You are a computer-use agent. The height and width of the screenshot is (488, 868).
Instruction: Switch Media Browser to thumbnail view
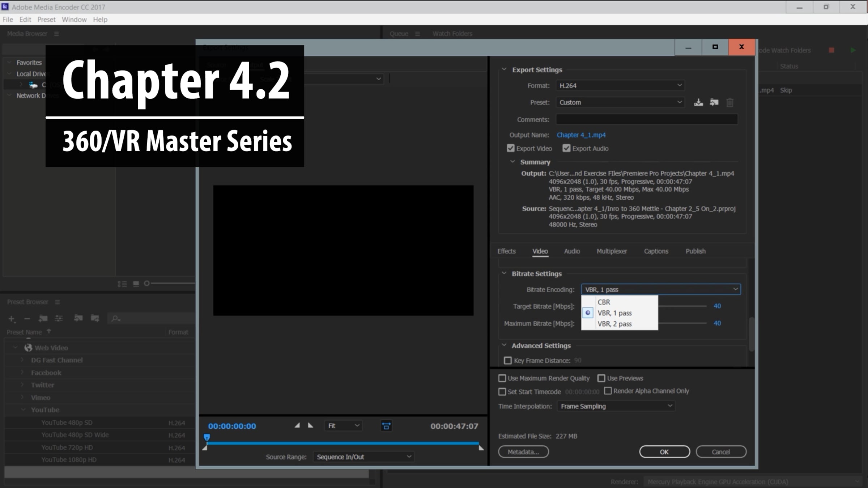(x=136, y=284)
